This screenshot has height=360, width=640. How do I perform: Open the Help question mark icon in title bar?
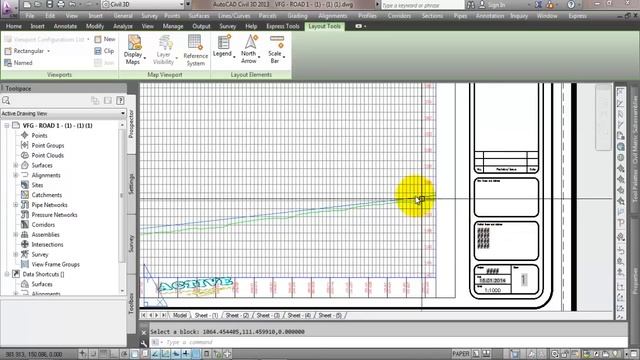(571, 5)
